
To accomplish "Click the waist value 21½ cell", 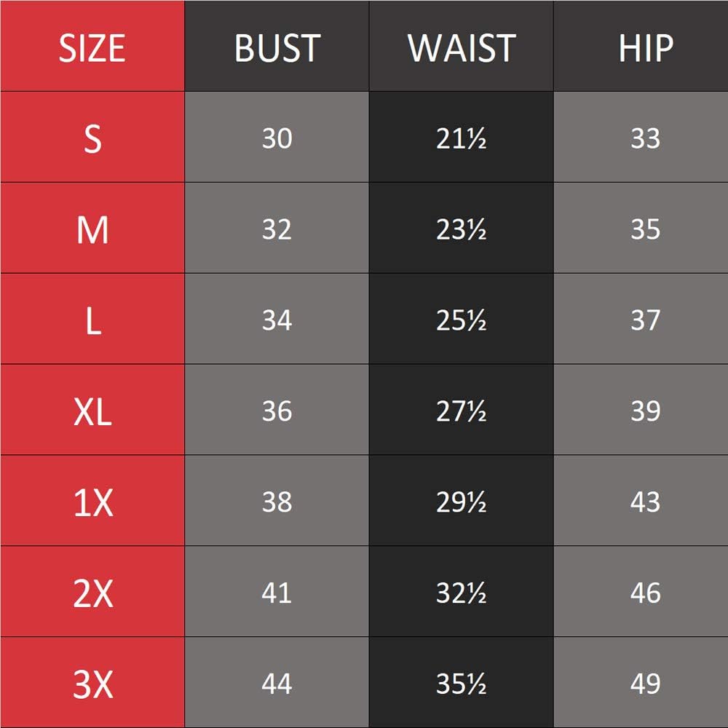I will [461, 138].
